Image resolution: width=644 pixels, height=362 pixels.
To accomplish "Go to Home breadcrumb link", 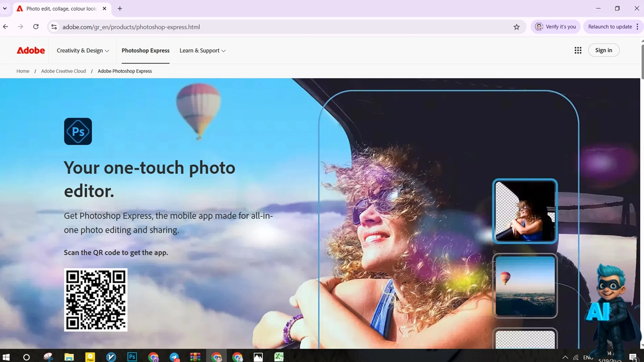I will click(x=23, y=71).
